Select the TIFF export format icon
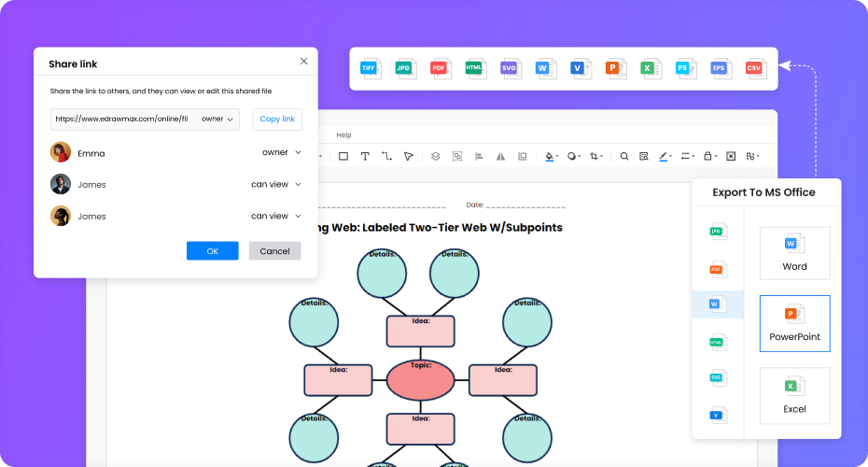This screenshot has height=467, width=868. pos(371,68)
